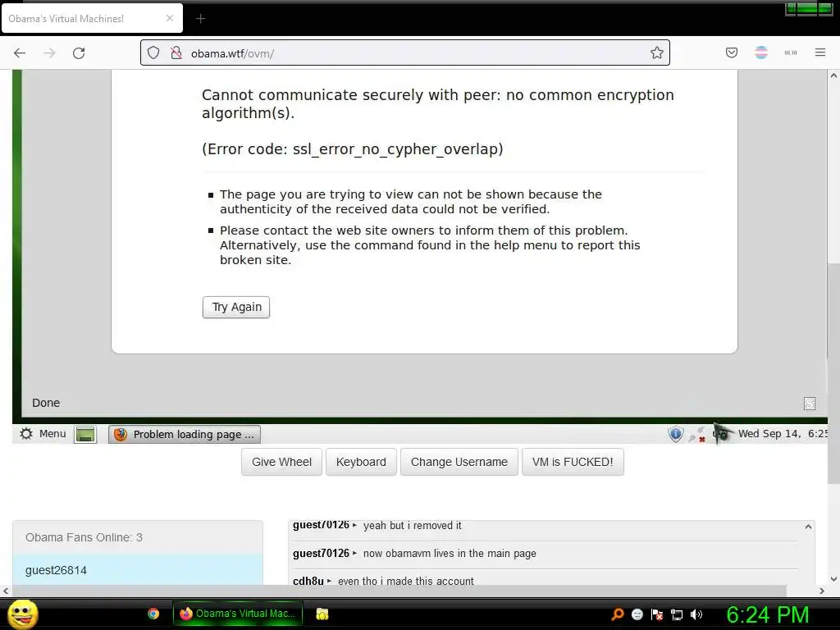Launch Chrome from the taskbar

tap(153, 614)
